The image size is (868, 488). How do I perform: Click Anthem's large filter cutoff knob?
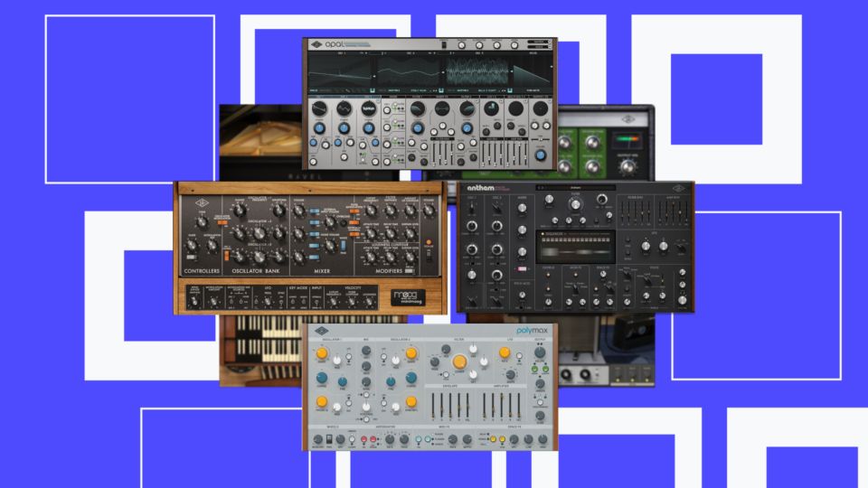pos(576,205)
